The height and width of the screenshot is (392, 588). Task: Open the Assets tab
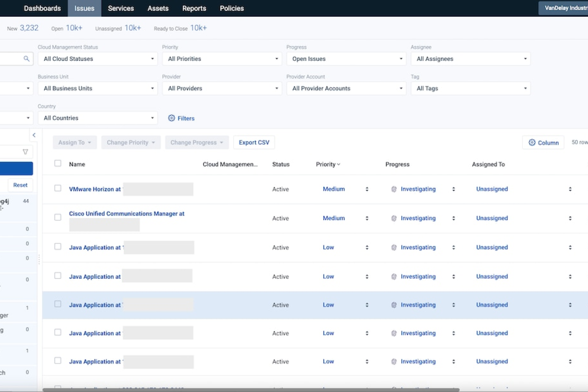pos(158,8)
